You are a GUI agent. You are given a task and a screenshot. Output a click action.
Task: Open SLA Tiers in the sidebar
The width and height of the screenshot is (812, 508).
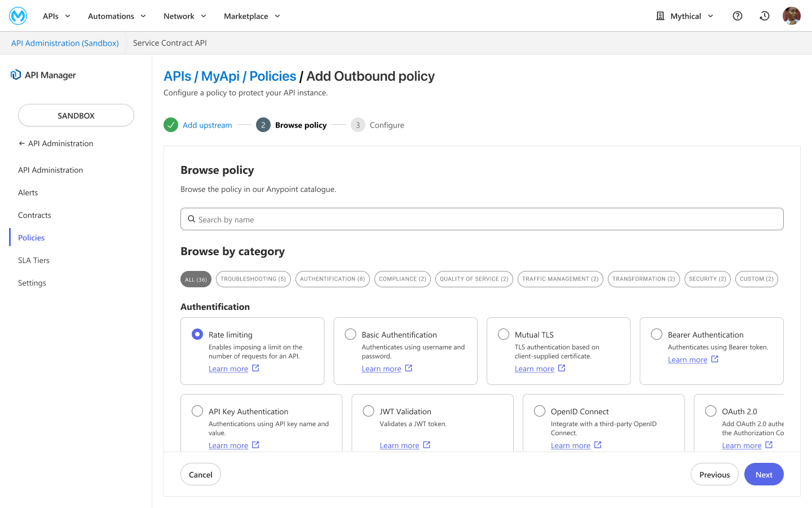(34, 260)
